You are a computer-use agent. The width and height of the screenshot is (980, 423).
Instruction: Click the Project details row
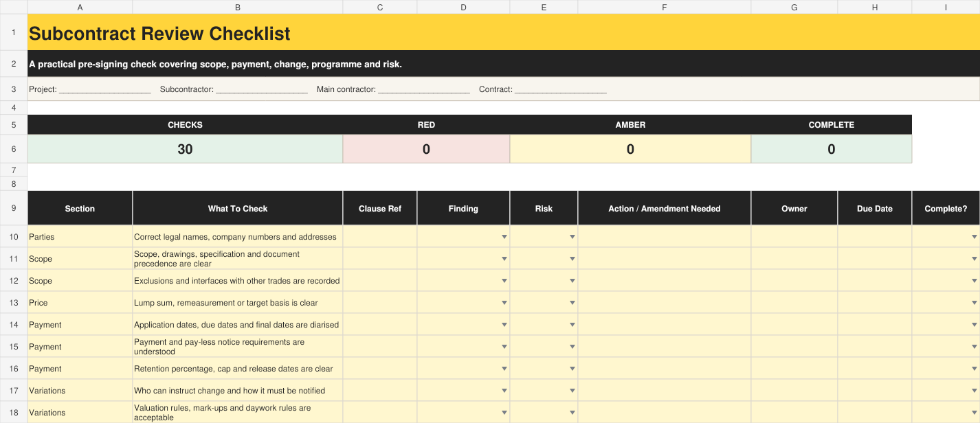504,89
